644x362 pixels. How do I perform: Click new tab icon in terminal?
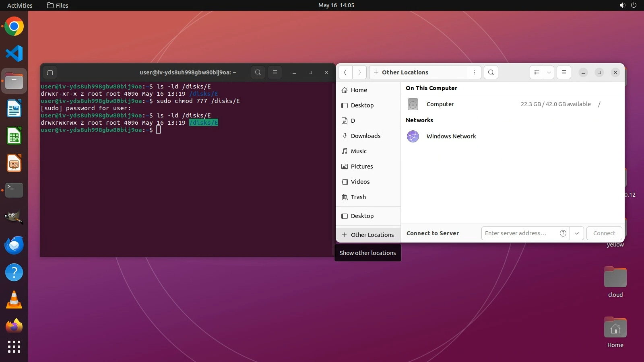point(50,72)
